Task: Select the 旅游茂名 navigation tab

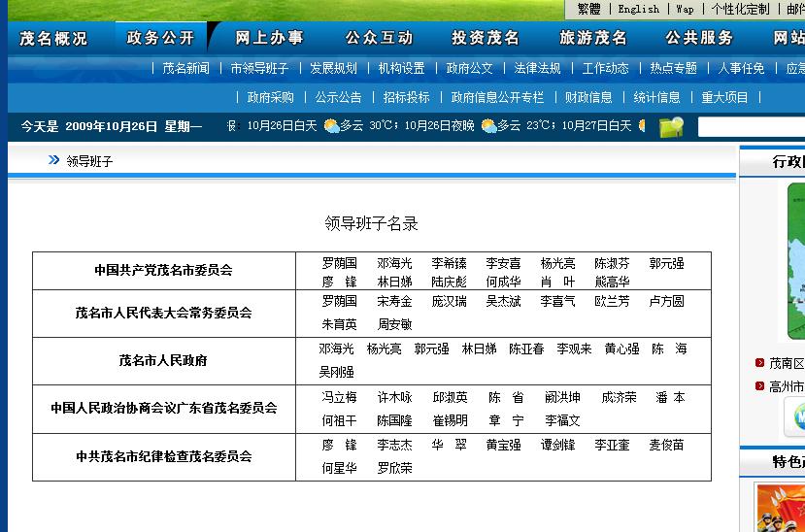Action: (x=593, y=38)
